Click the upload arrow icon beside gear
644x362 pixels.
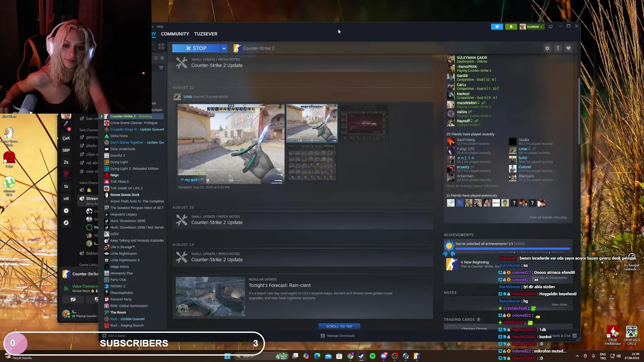point(557,48)
